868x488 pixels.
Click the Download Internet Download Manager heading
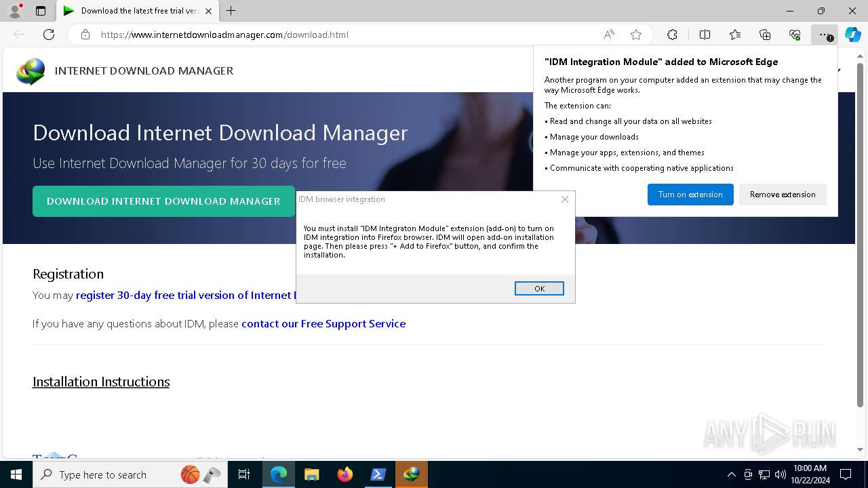(x=220, y=132)
